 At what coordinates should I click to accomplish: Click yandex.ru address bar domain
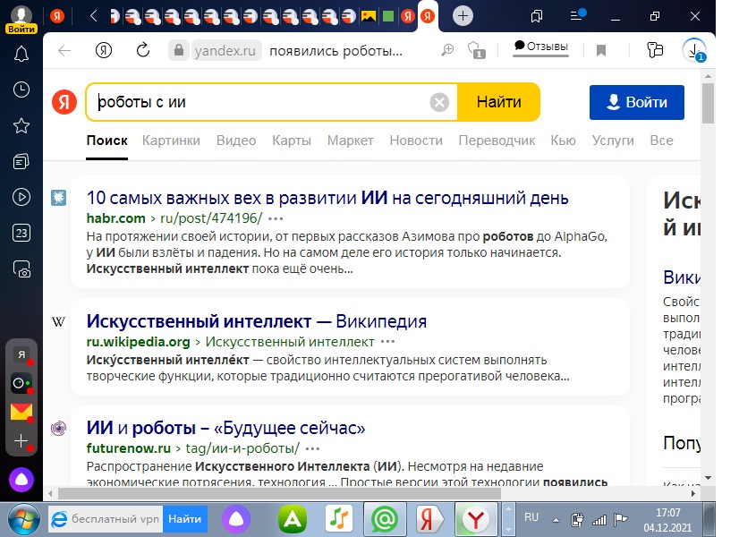point(225,51)
